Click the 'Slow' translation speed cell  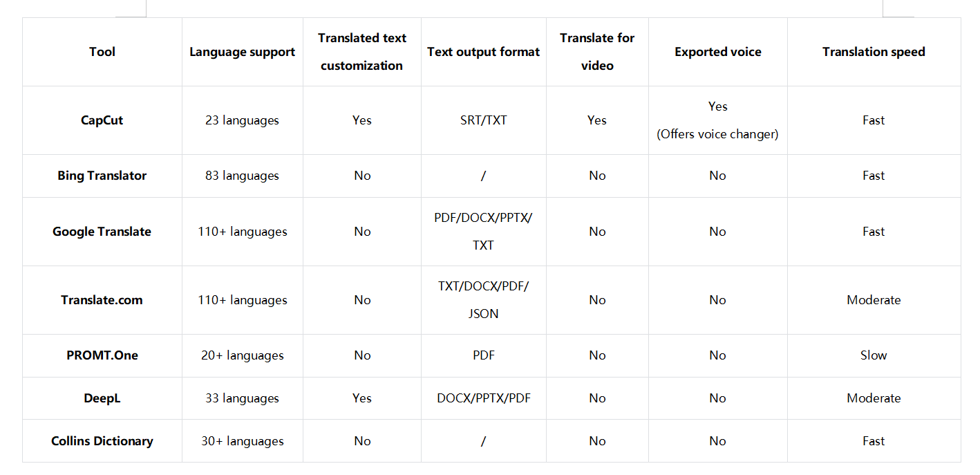coord(873,355)
